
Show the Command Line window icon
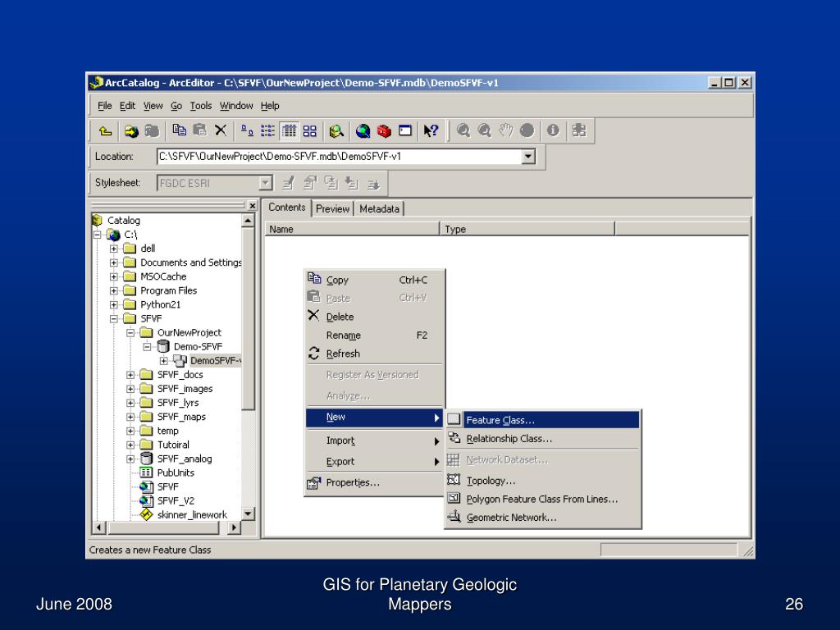(405, 130)
